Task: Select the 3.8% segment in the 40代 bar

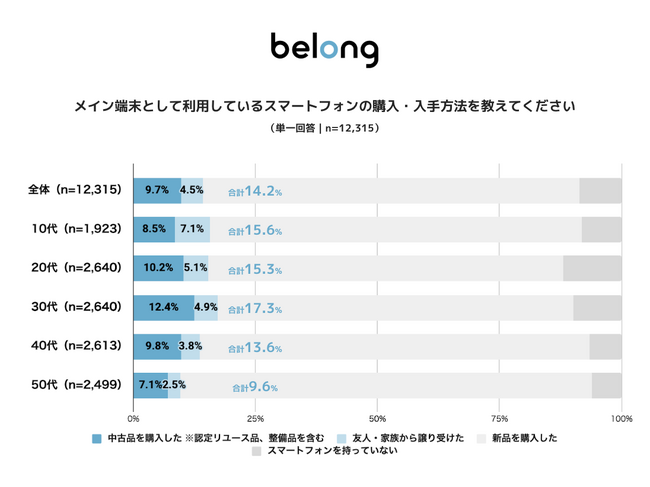Action: point(190,347)
